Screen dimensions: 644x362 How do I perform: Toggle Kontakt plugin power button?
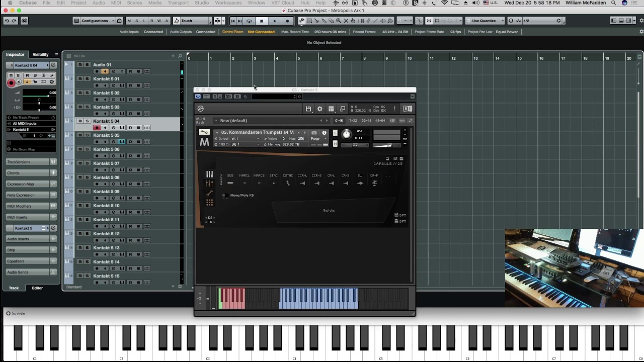pyautogui.click(x=198, y=97)
